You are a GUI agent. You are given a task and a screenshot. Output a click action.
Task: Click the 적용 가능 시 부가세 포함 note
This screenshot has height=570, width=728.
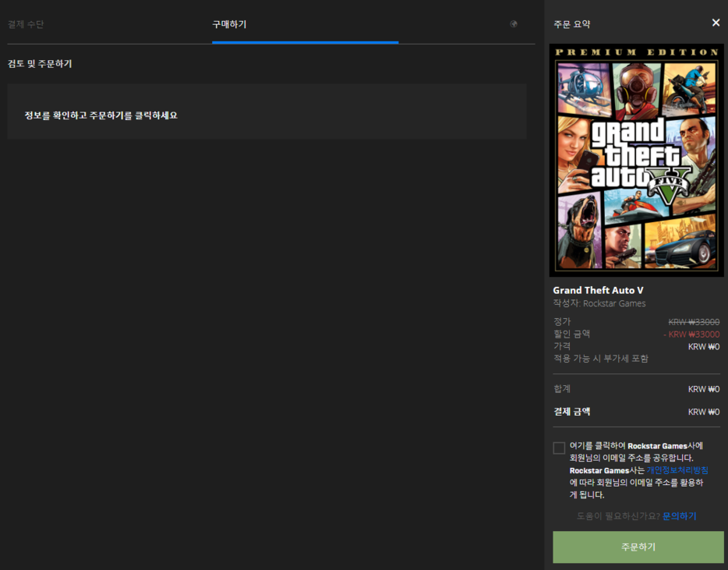pos(600,358)
